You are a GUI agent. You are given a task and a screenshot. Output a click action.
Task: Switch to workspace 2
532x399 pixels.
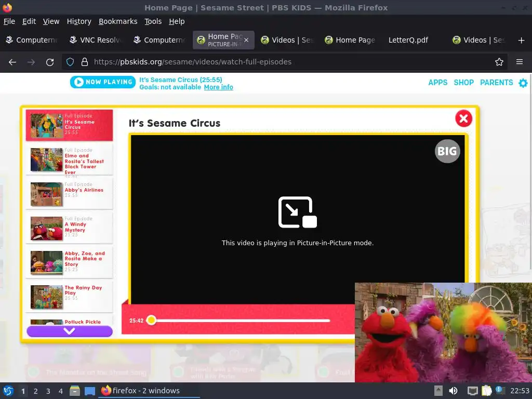click(x=36, y=391)
